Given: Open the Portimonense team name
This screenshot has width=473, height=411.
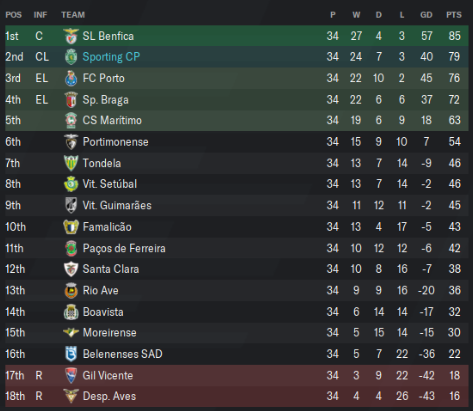Looking at the screenshot, I should click(115, 142).
